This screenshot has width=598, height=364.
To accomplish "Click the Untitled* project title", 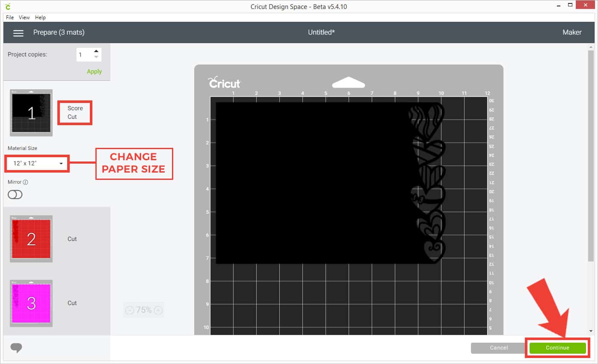I will [321, 32].
